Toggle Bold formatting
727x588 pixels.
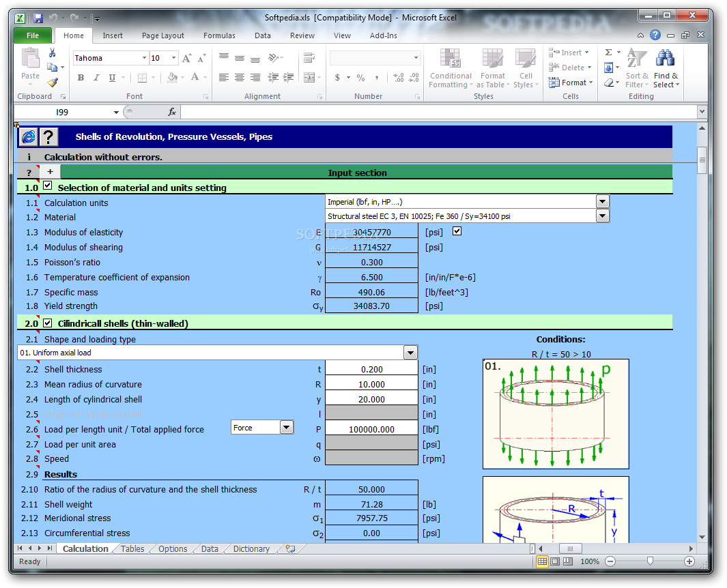point(81,77)
